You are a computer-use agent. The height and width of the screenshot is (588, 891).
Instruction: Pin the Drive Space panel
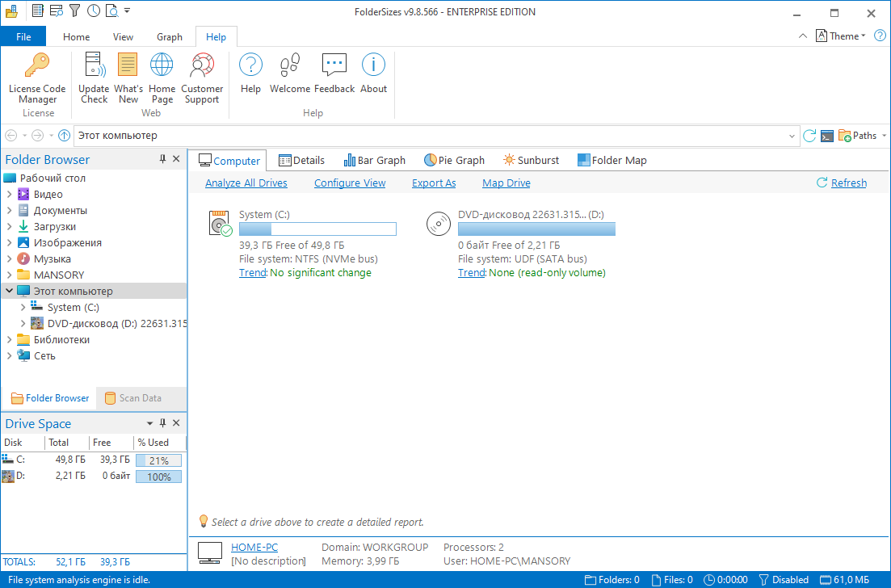point(162,423)
